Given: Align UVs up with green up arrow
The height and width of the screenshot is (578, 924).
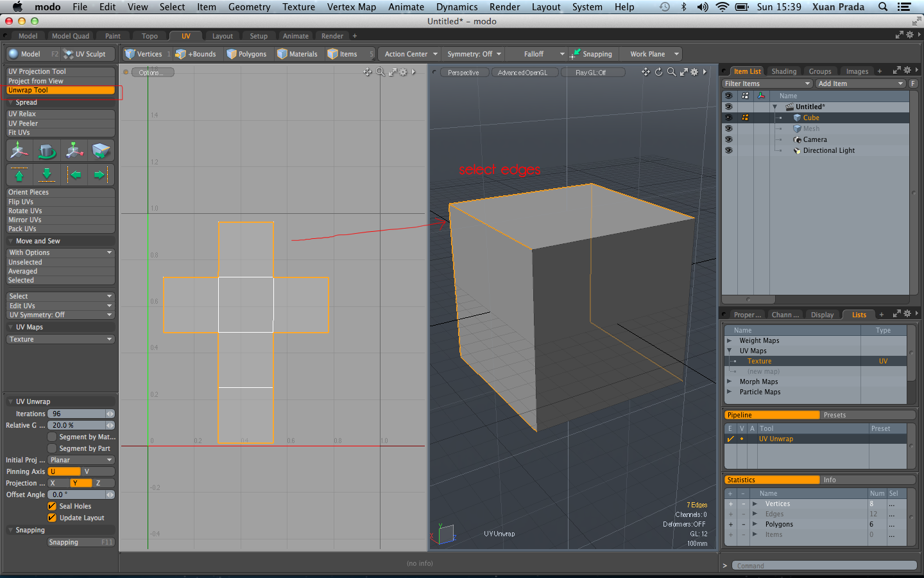Looking at the screenshot, I should point(19,174).
